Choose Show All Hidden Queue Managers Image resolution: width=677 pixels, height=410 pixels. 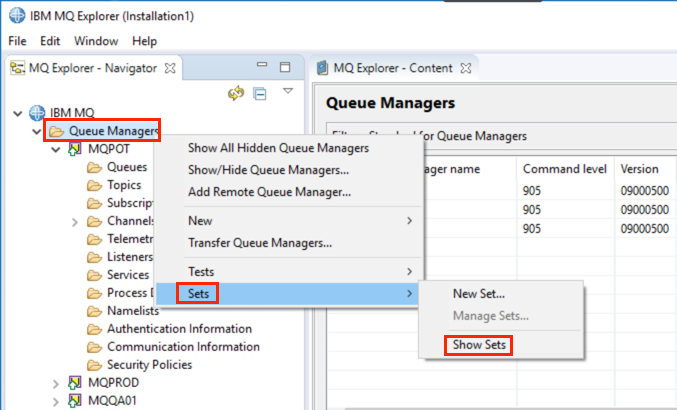pos(278,148)
